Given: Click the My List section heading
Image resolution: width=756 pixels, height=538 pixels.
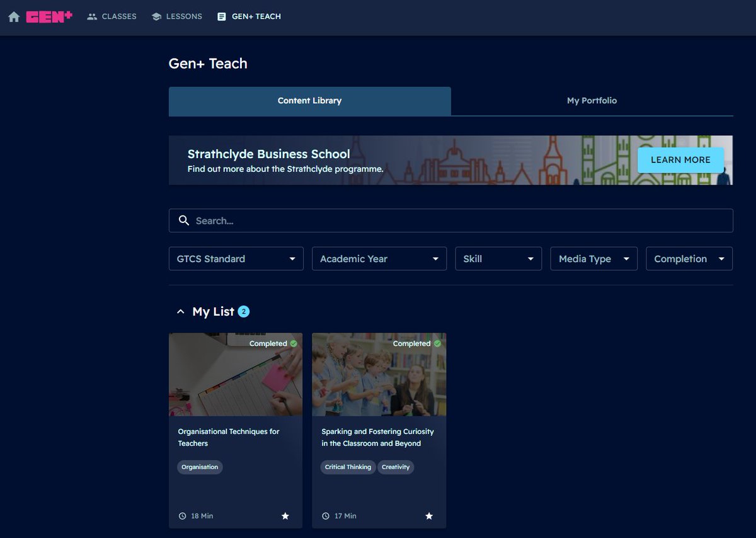Looking at the screenshot, I should tap(213, 312).
